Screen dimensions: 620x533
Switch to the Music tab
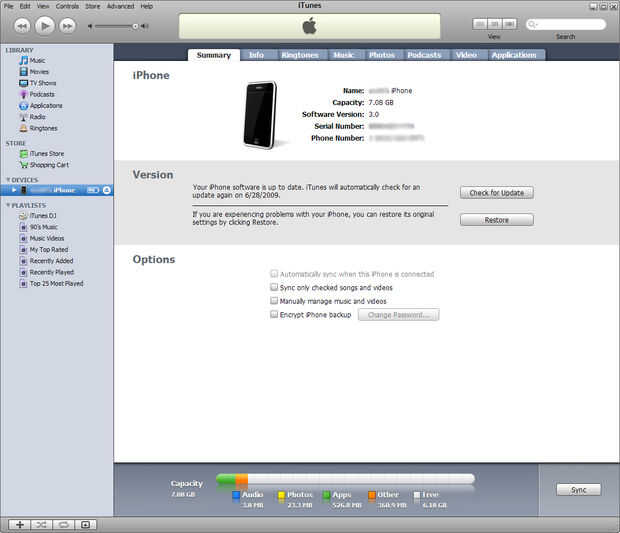tap(343, 55)
